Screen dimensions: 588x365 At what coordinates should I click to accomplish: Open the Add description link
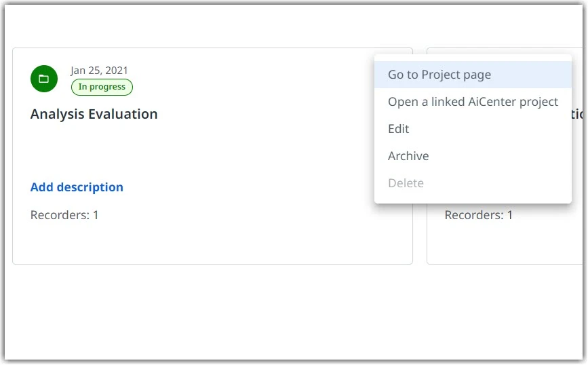77,187
